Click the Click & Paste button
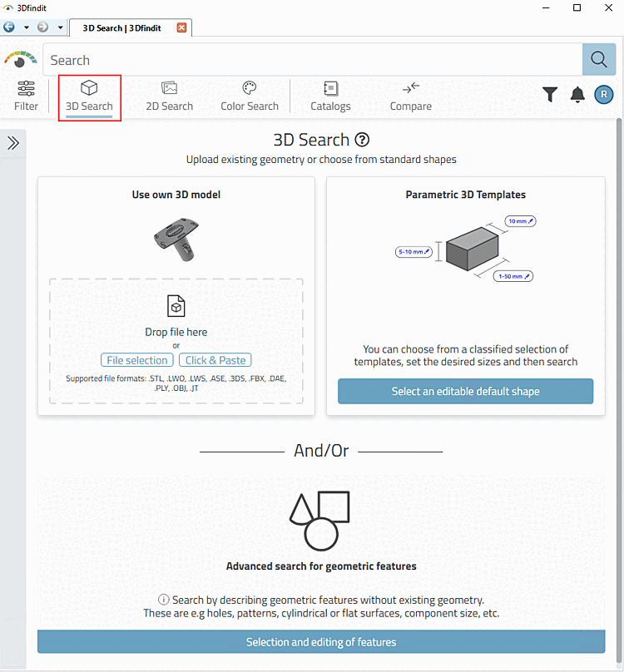Screen dimensions: 624x672 click(215, 360)
